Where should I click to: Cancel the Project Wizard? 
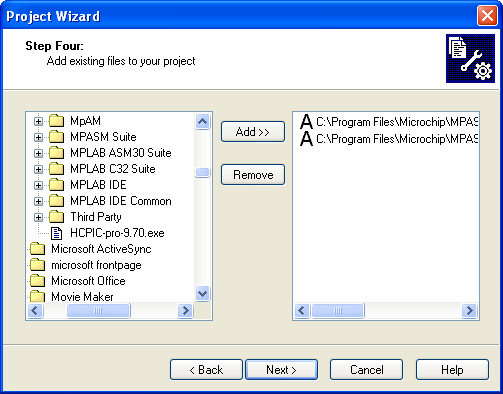(x=366, y=370)
